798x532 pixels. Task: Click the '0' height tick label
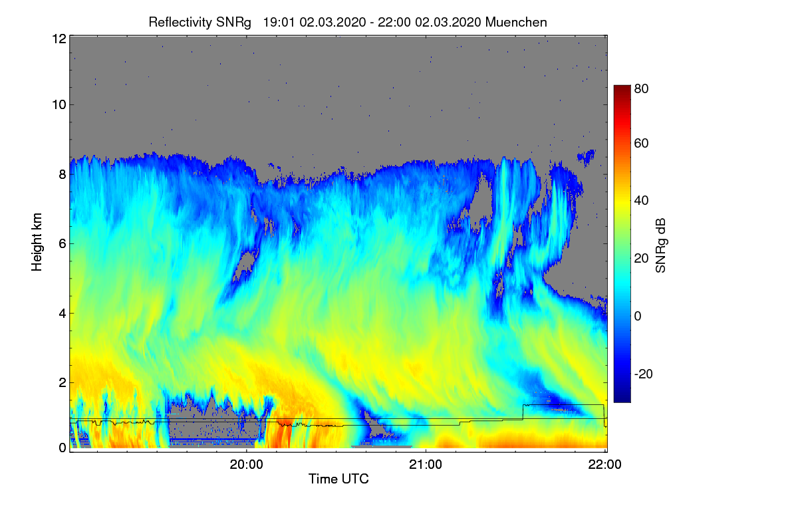tap(63, 448)
